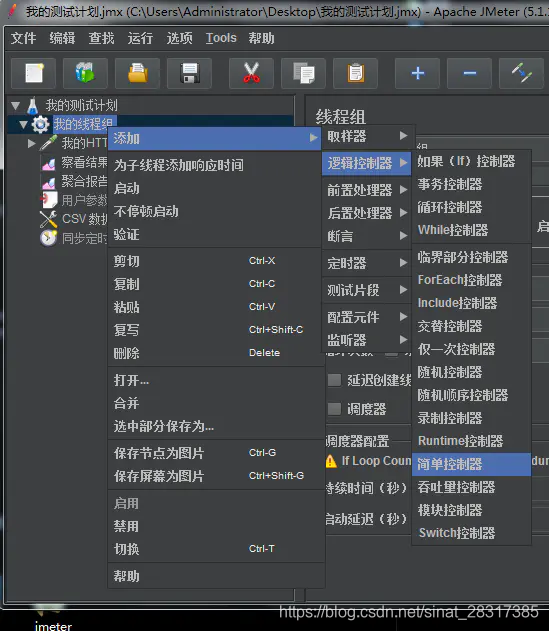Click 切换 context menu entry
Screen dimensions: 549x631
[x=216, y=549]
